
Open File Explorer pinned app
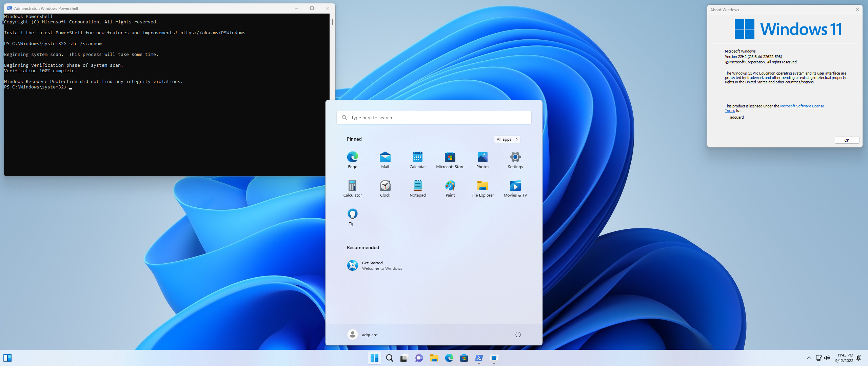482,188
